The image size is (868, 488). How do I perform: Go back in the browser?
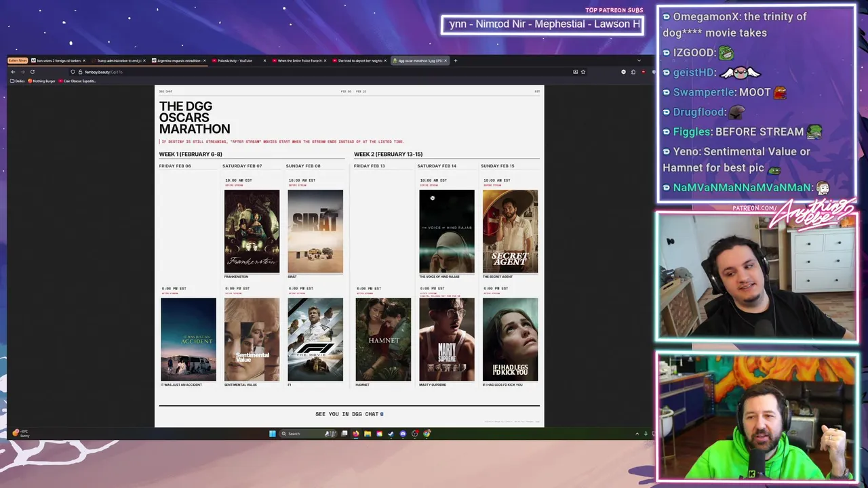click(12, 72)
